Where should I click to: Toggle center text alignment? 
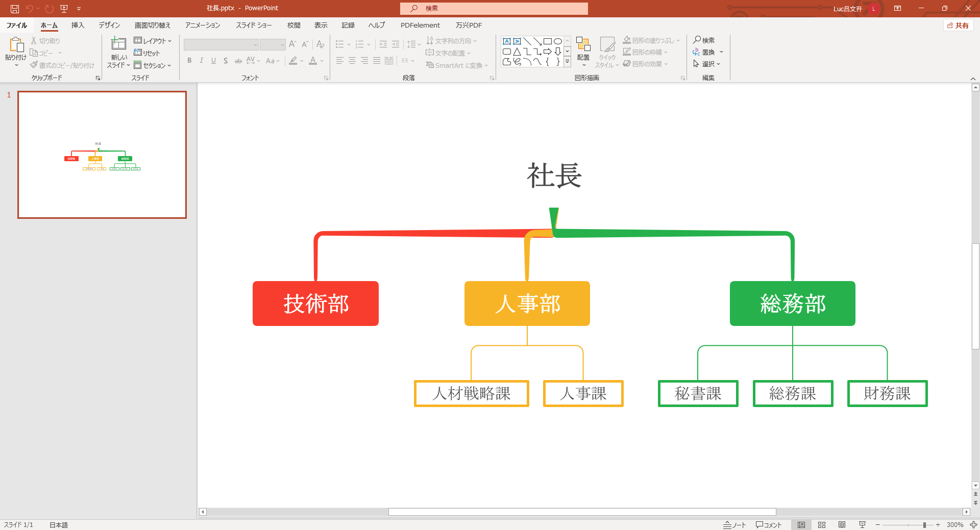352,61
